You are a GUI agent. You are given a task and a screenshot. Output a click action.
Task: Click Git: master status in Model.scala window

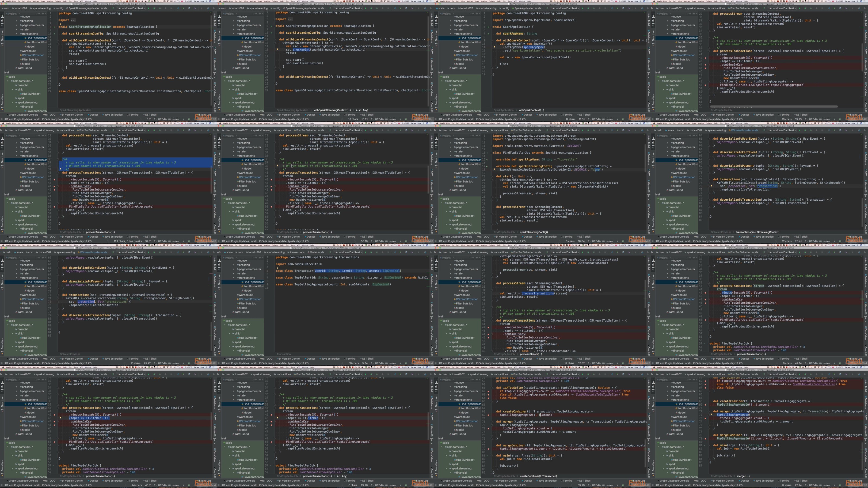(390, 363)
